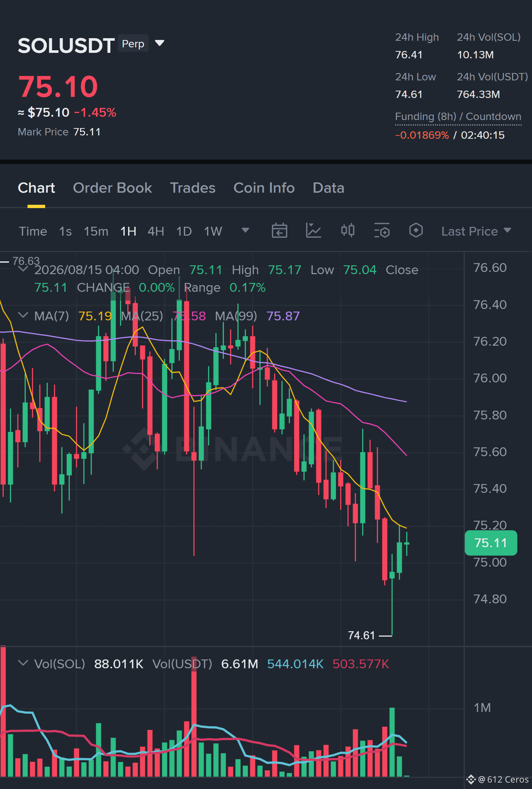Click the Perp contract badge
This screenshot has width=532, height=789.
[x=133, y=43]
